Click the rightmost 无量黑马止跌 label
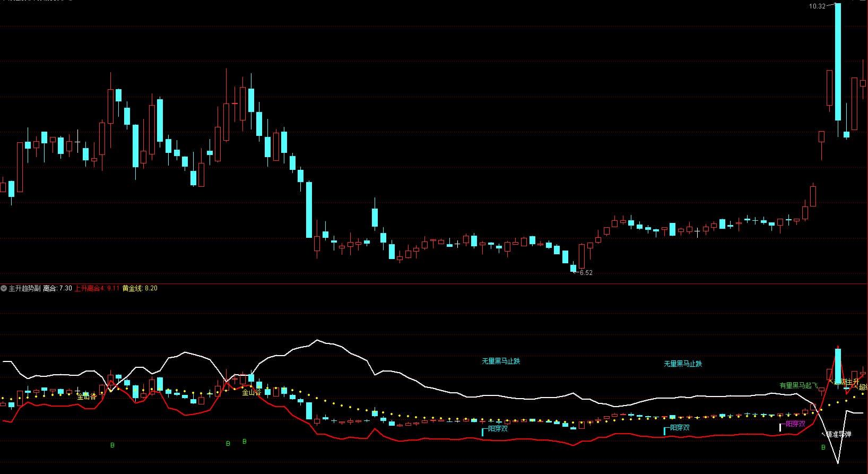 (683, 364)
